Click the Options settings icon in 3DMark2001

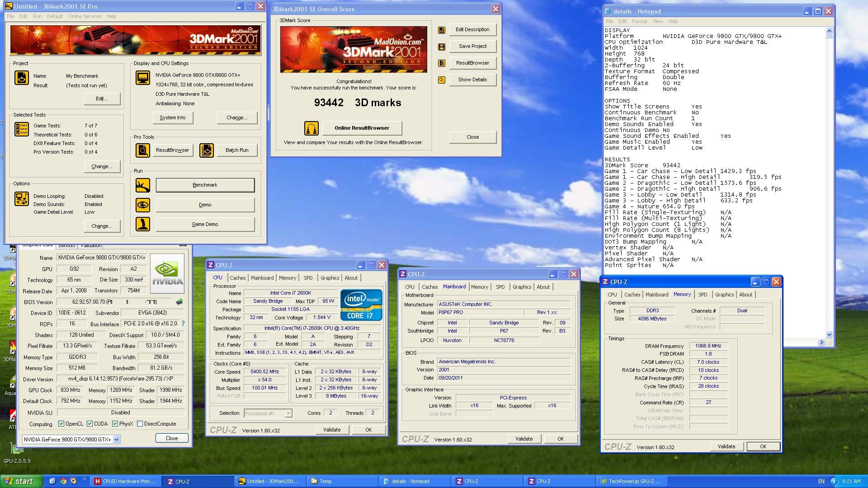[x=21, y=198]
